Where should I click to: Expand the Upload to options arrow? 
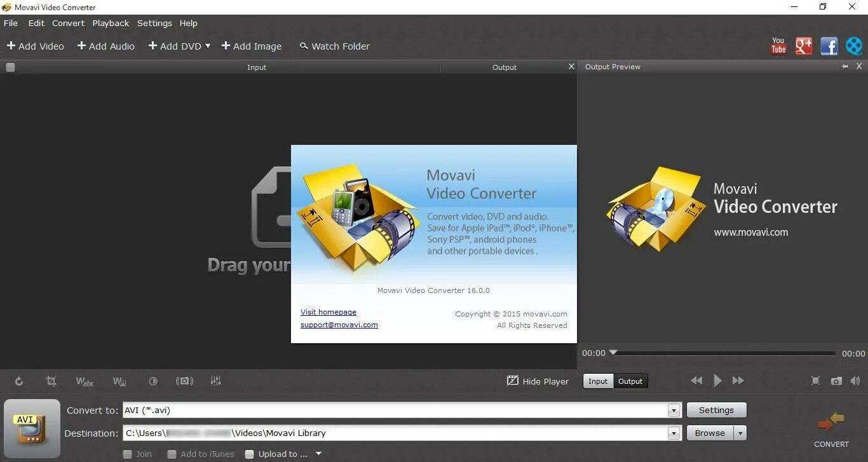point(318,454)
